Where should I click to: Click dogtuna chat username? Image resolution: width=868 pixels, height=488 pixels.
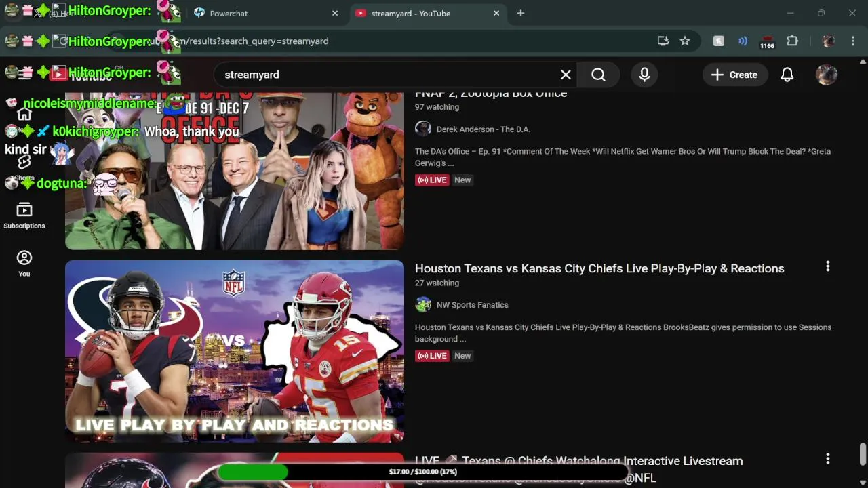pyautogui.click(x=62, y=183)
